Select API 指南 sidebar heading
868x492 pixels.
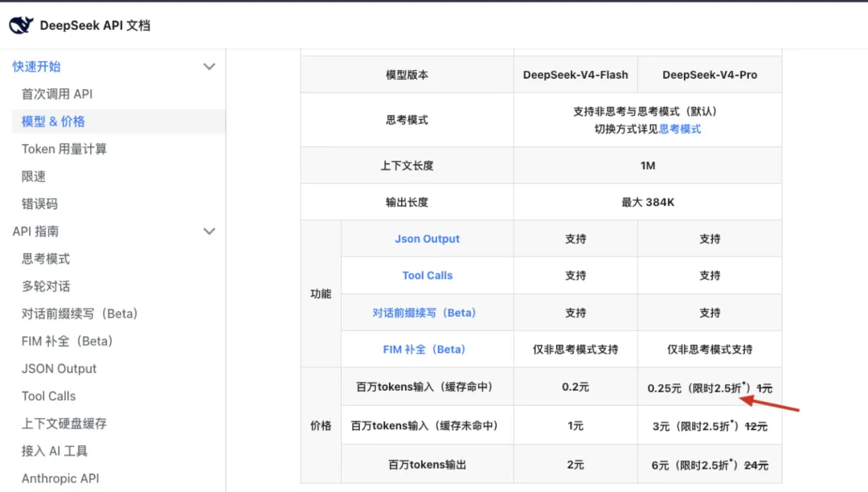tap(35, 232)
